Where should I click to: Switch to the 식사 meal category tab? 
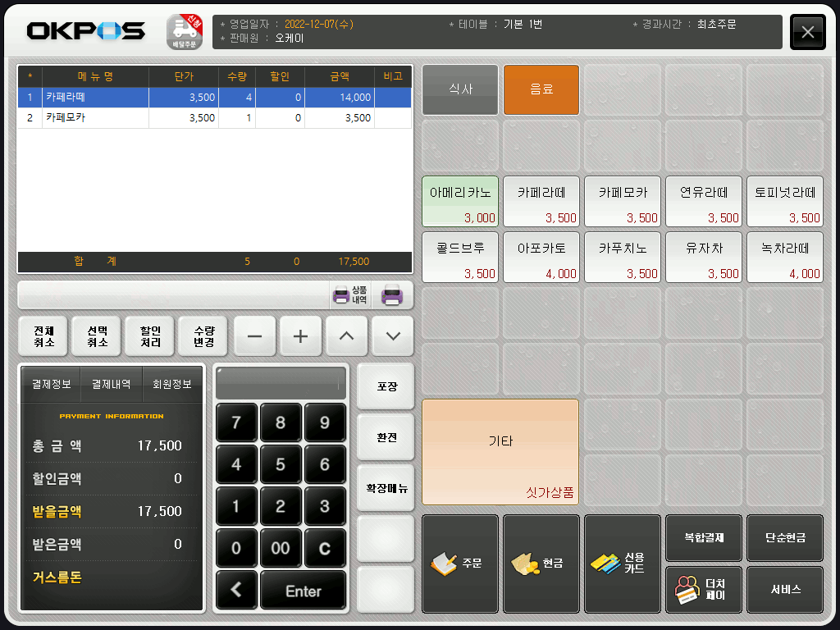point(460,89)
